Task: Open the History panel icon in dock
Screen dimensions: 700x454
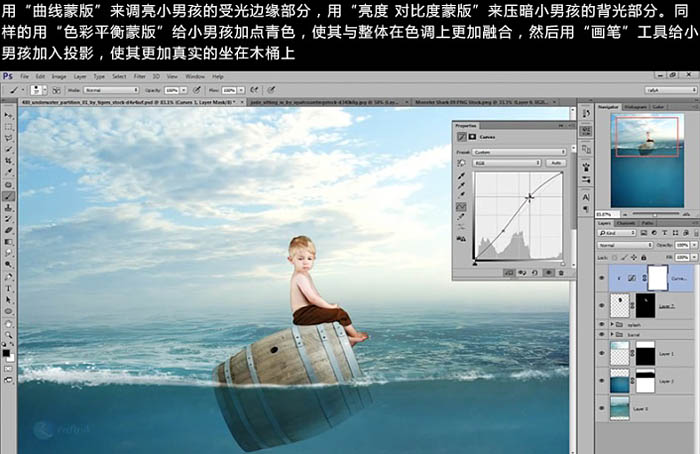Action: [586, 114]
